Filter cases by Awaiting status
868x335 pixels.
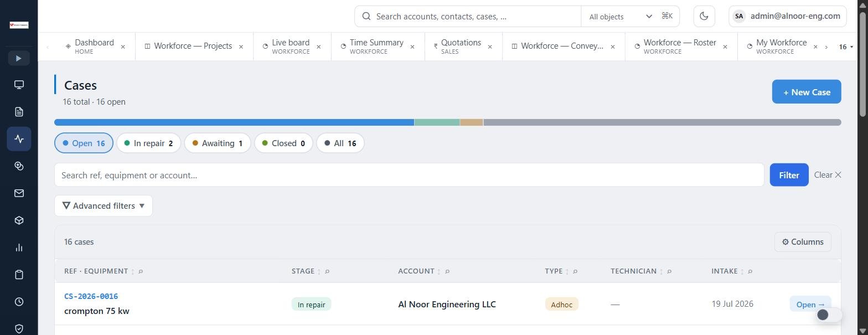(x=218, y=143)
